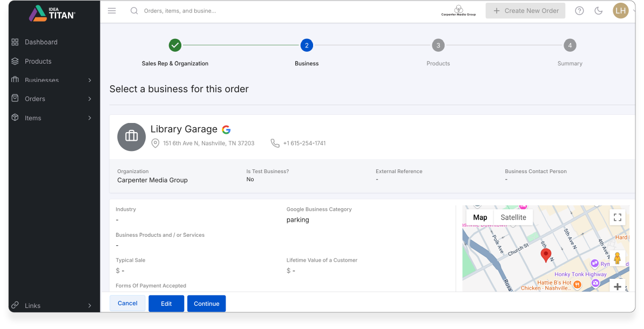Open the hamburger menu icon
This screenshot has width=644, height=329.
coord(112,11)
